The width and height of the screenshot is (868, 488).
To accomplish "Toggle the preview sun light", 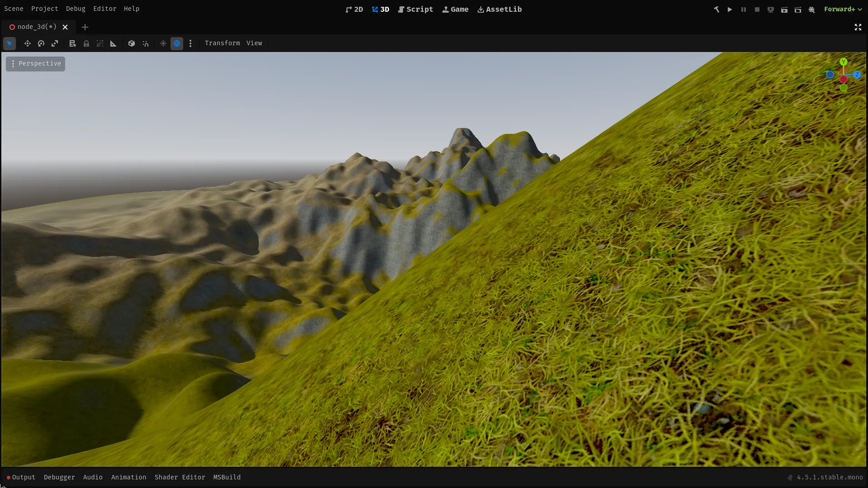I will [x=163, y=43].
